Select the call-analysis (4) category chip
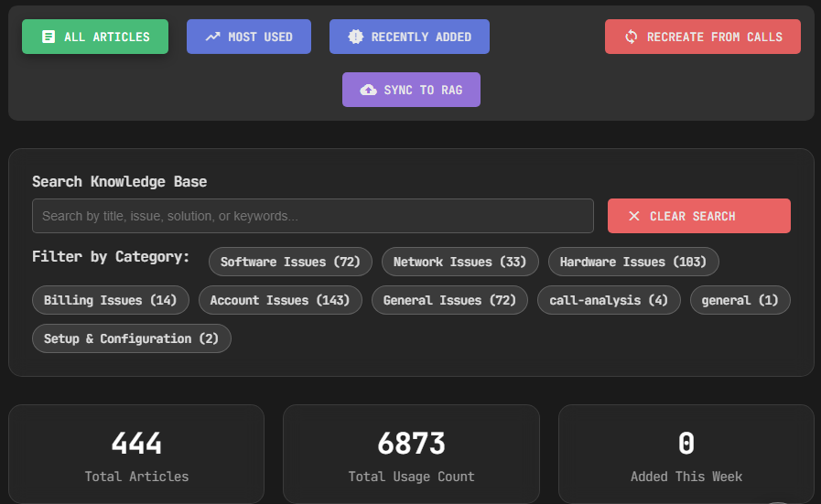821x504 pixels. coord(609,300)
